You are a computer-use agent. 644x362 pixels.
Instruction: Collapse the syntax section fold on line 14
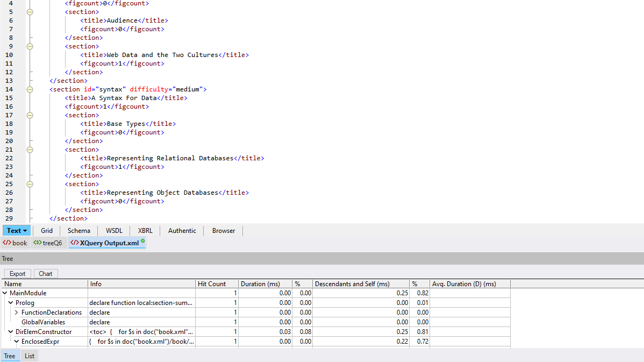click(30, 89)
